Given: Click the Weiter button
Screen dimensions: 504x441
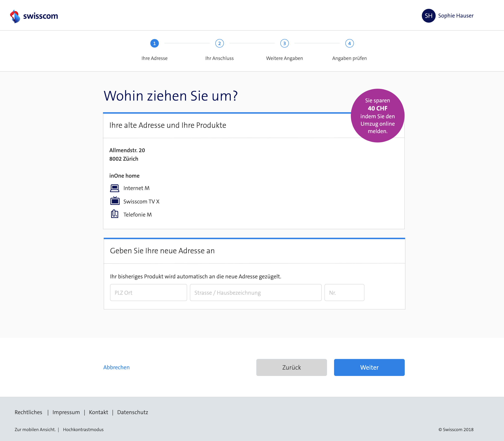Looking at the screenshot, I should 369,367.
